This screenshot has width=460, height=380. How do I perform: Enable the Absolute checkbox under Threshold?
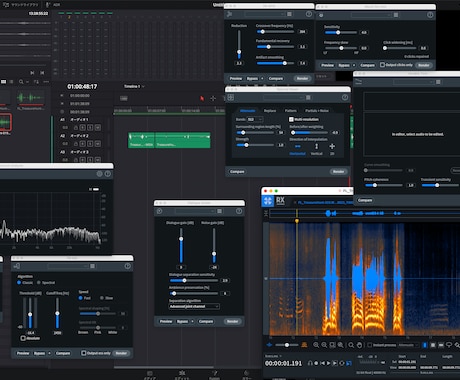23,338
